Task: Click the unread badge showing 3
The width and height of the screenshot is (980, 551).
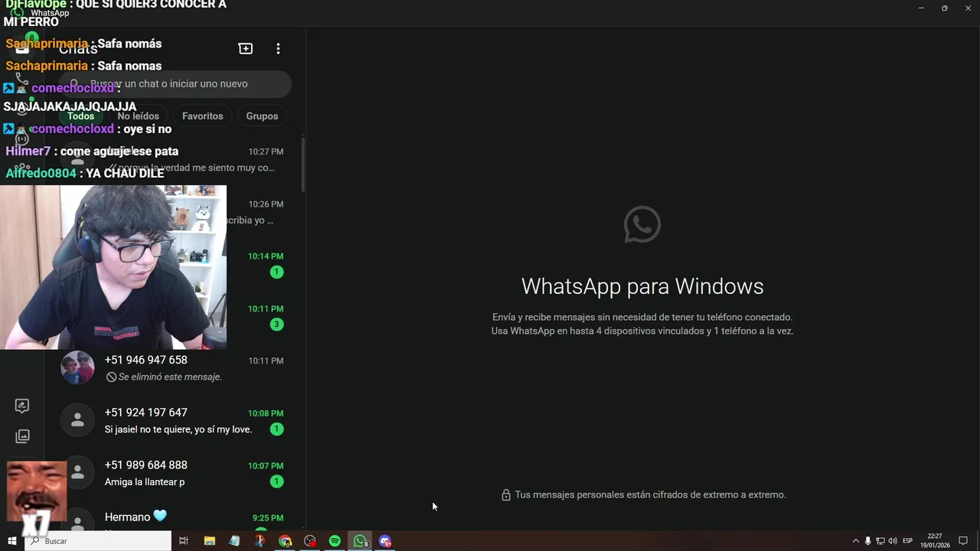Action: click(x=276, y=324)
